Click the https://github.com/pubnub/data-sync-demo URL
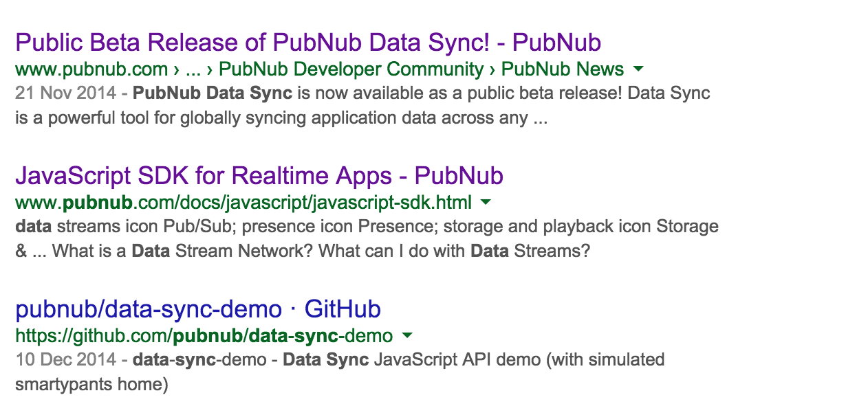Screen dimensions: 868x404 pyautogui.click(x=204, y=335)
